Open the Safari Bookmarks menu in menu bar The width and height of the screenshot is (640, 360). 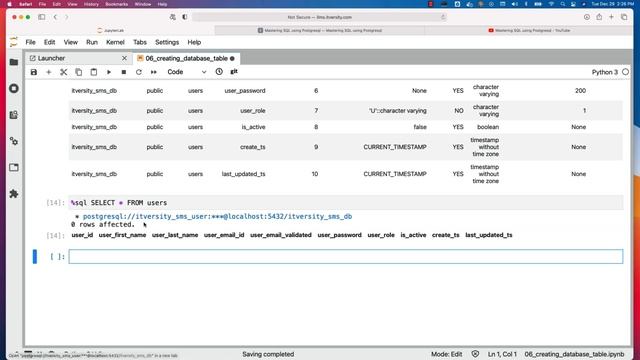116,4
